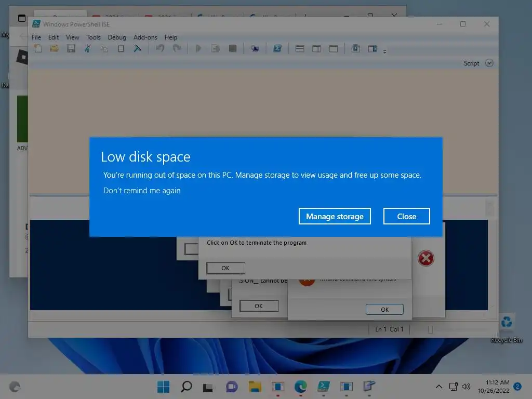
Task: Open the toolbar overflow options arrow
Action: pos(385,51)
